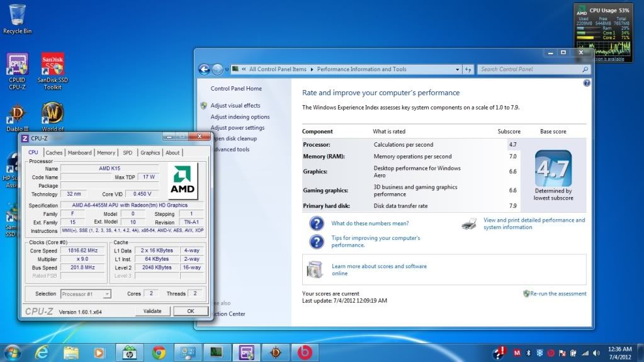
Task: Click All Control Panel Items breadcrumb
Action: coord(278,69)
